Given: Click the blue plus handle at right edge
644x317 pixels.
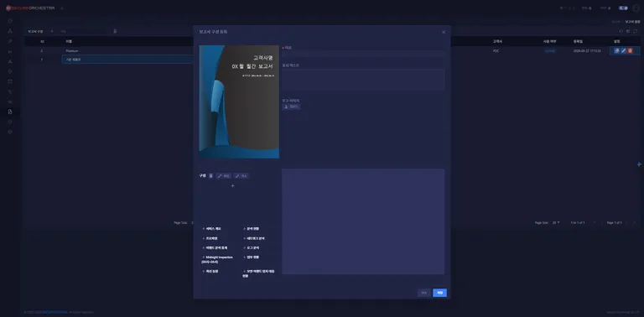Looking at the screenshot, I should [x=640, y=164].
